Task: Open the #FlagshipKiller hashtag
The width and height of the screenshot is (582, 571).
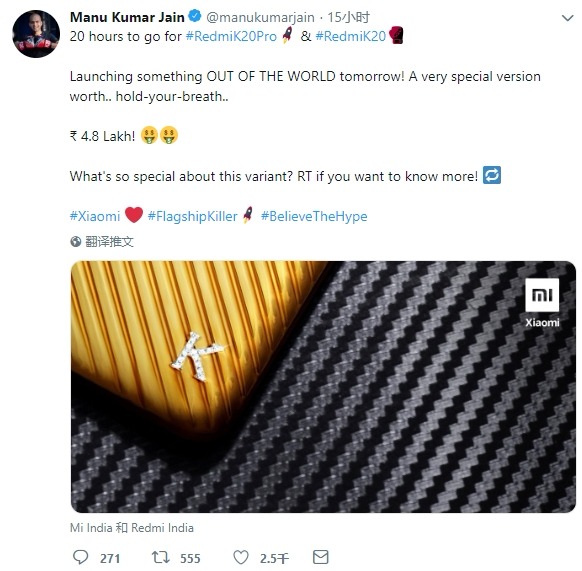Action: click(x=192, y=216)
